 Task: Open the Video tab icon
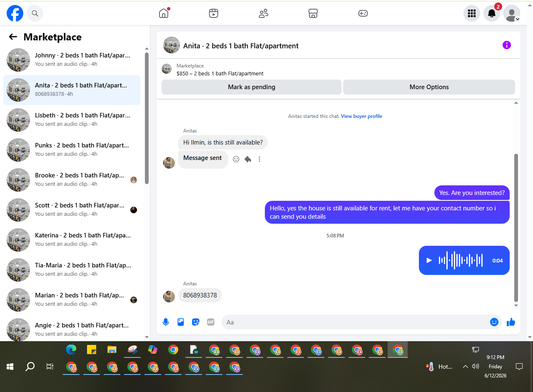click(x=214, y=13)
